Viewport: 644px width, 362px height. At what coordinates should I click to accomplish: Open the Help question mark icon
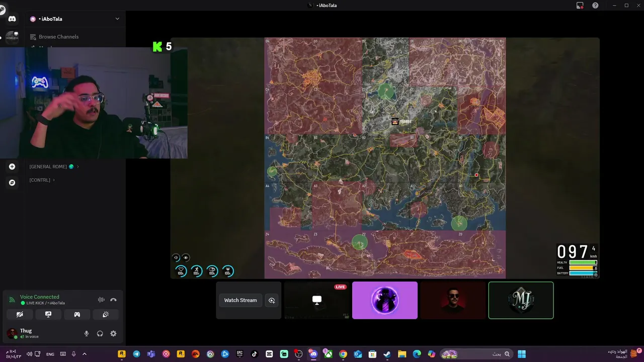595,5
